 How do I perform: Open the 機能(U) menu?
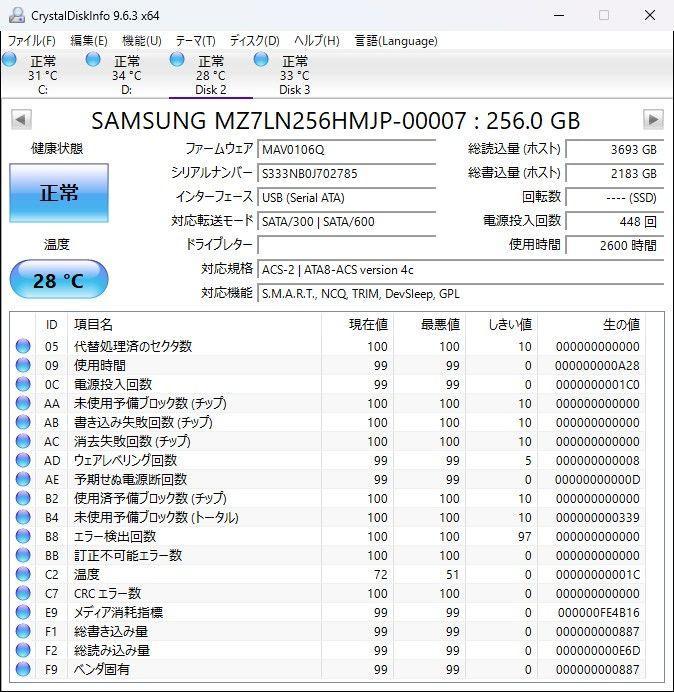pyautogui.click(x=142, y=41)
